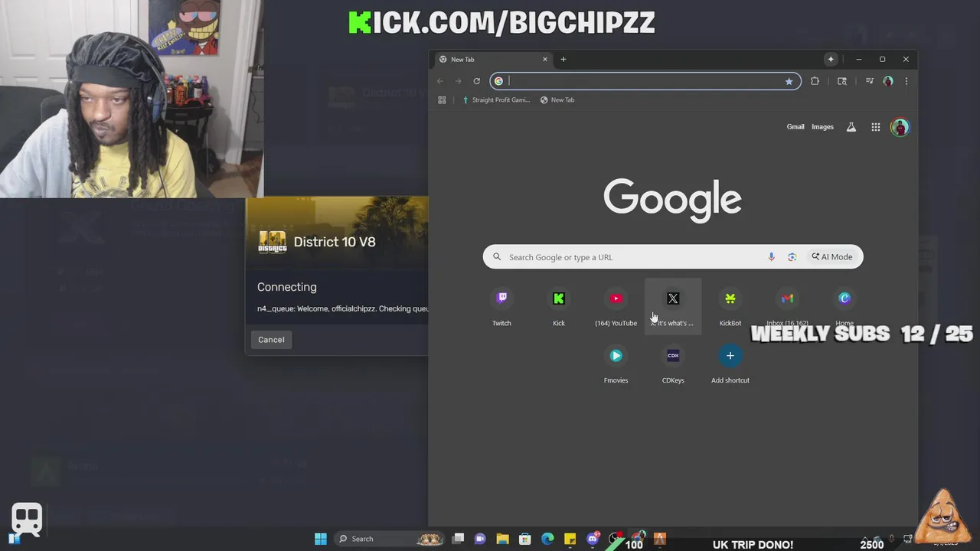Open Discord from the taskbar

tap(593, 539)
